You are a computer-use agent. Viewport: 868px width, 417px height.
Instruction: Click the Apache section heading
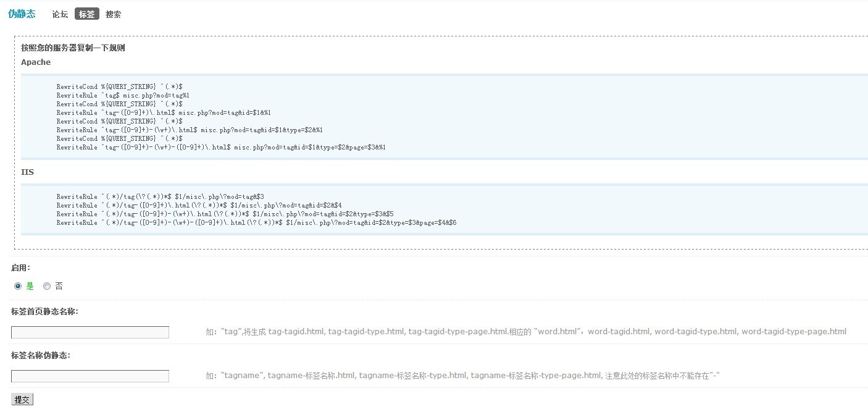point(35,62)
